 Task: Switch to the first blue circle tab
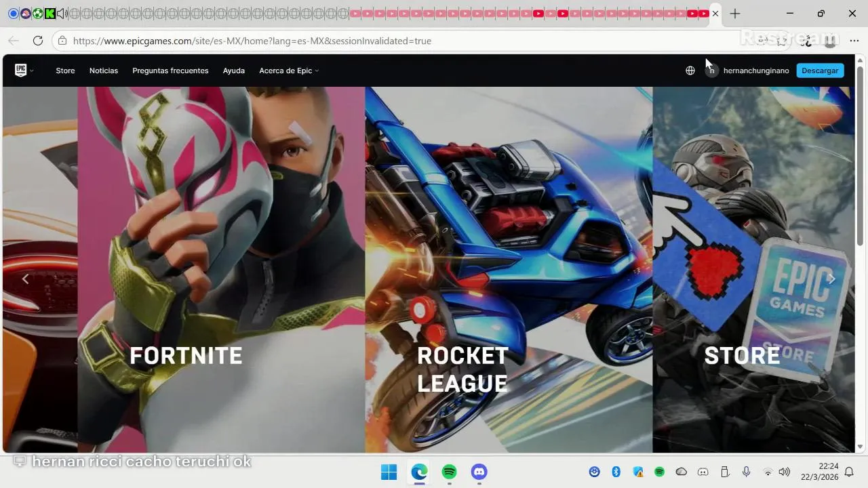(13, 14)
